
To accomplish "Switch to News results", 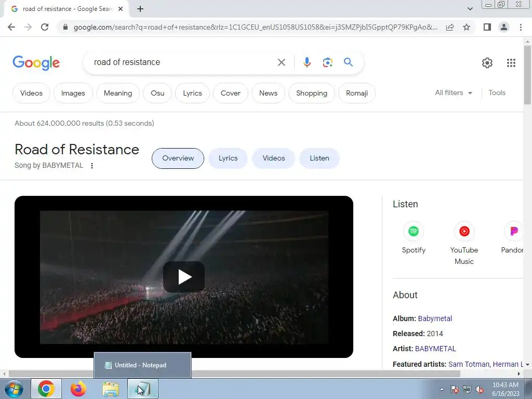I will pos(268,93).
